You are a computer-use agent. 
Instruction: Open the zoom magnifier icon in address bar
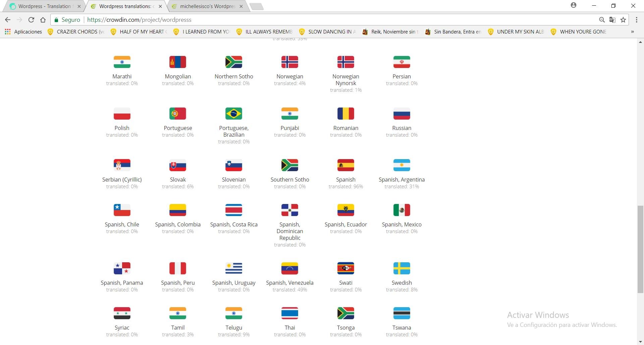click(x=602, y=20)
